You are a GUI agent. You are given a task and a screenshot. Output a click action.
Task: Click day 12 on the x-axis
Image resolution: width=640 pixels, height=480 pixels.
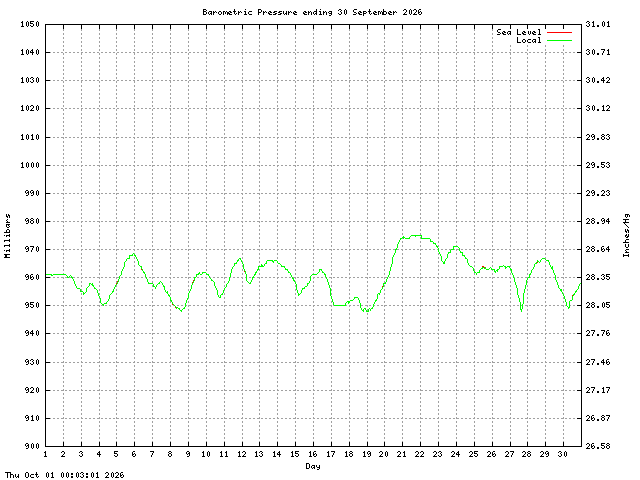point(242,454)
